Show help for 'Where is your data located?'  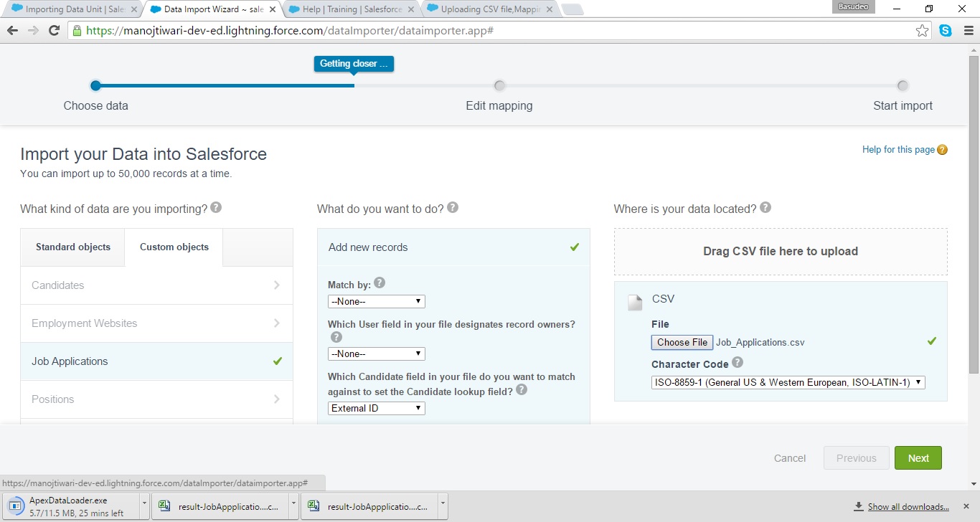pos(765,208)
